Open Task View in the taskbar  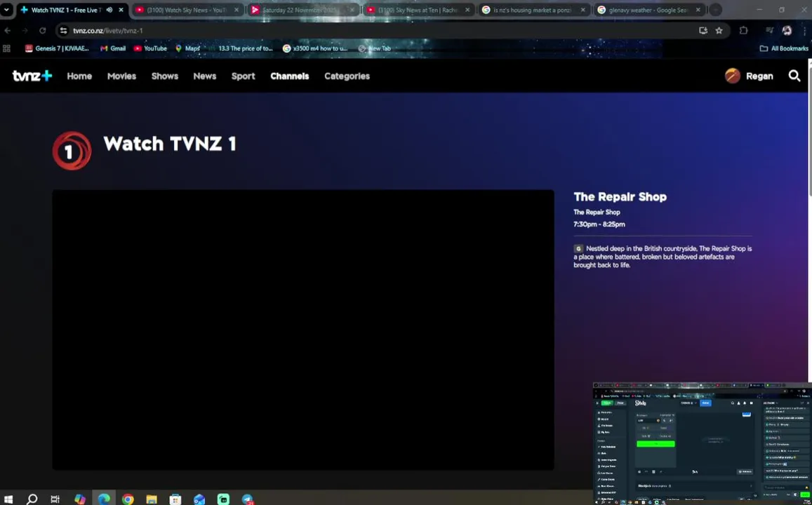[x=55, y=499]
